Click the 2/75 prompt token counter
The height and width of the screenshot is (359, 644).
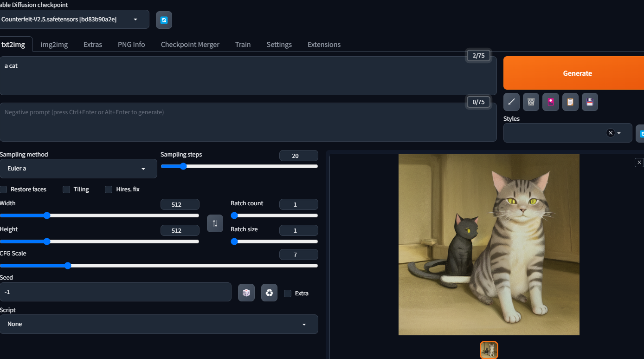[x=478, y=56]
